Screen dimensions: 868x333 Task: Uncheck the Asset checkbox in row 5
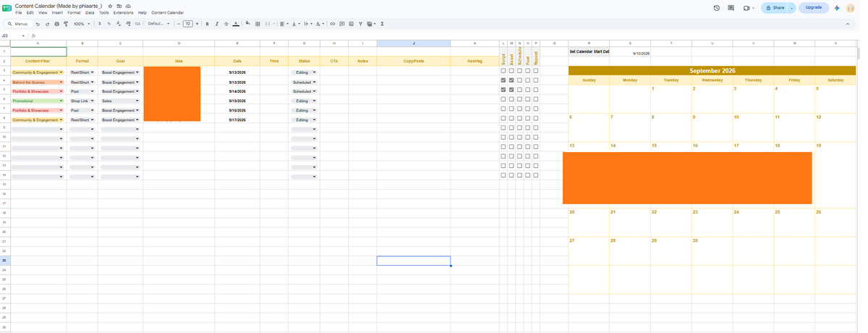511,90
